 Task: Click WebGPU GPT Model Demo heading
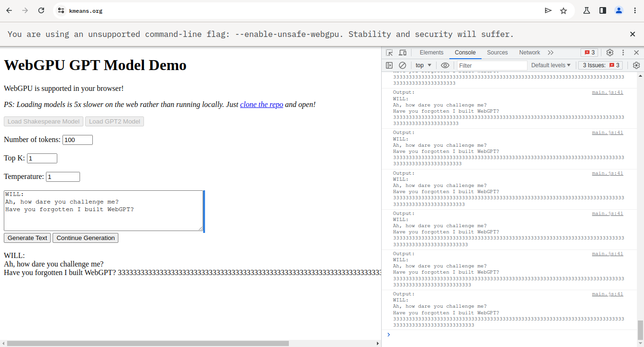pyautogui.click(x=95, y=65)
